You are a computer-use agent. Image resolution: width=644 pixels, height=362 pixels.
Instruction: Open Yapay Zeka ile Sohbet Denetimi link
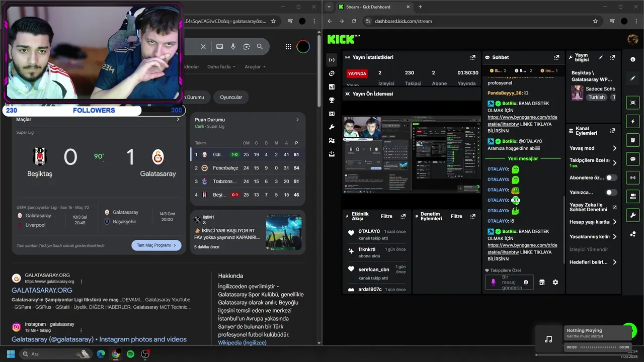(593, 207)
